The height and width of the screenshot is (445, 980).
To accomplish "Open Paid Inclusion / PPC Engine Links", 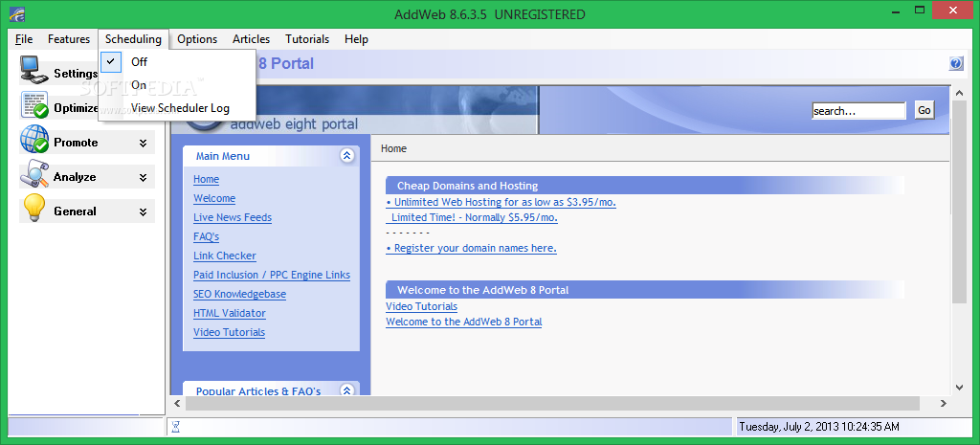I will click(272, 275).
